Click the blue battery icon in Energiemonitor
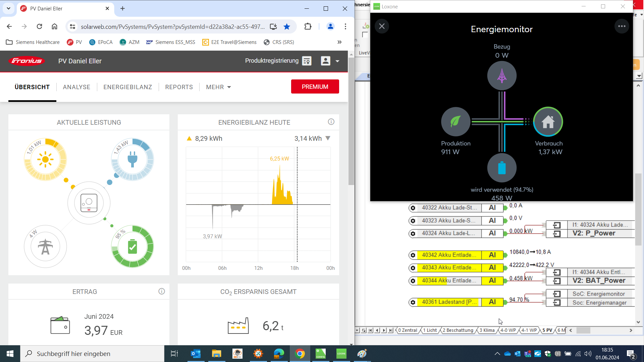This screenshot has width=644, height=362. [x=502, y=168]
